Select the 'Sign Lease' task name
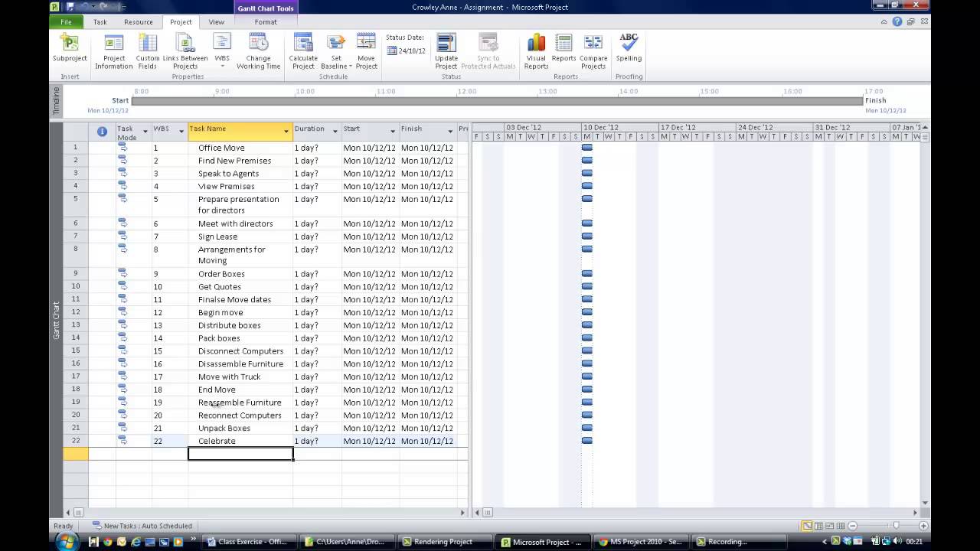 [x=218, y=236]
